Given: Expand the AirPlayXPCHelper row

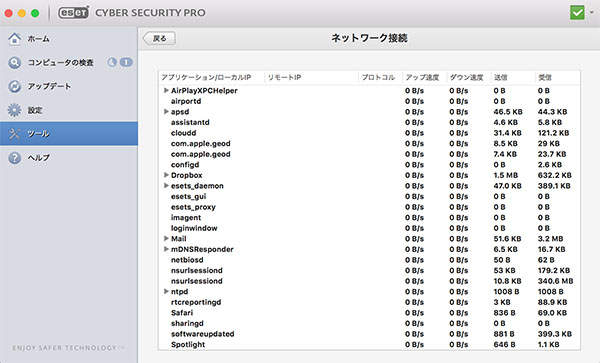Looking at the screenshot, I should click(x=166, y=90).
